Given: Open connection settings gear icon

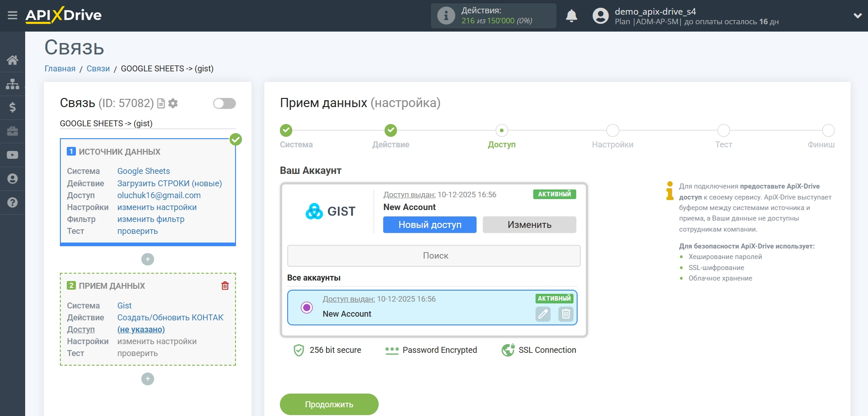Looking at the screenshot, I should tap(173, 103).
